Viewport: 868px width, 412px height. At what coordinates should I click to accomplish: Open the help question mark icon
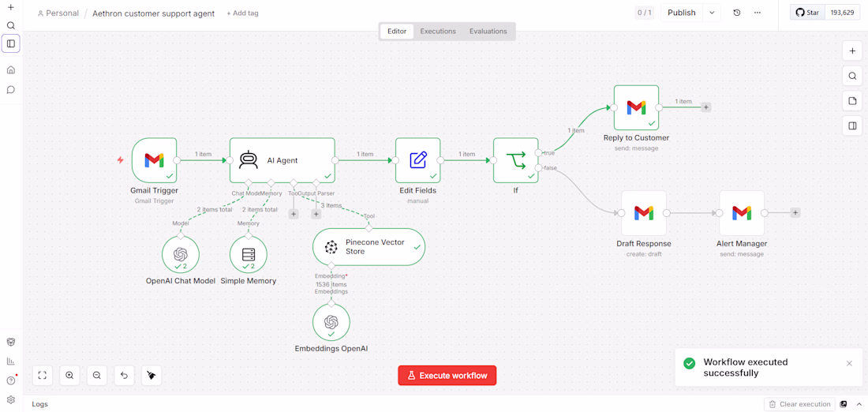(10, 380)
